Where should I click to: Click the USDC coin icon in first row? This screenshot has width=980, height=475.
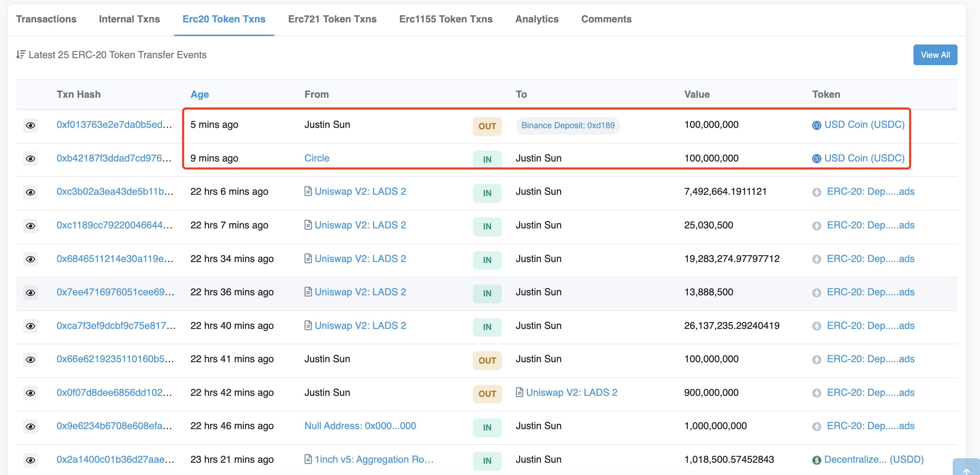tap(816, 125)
